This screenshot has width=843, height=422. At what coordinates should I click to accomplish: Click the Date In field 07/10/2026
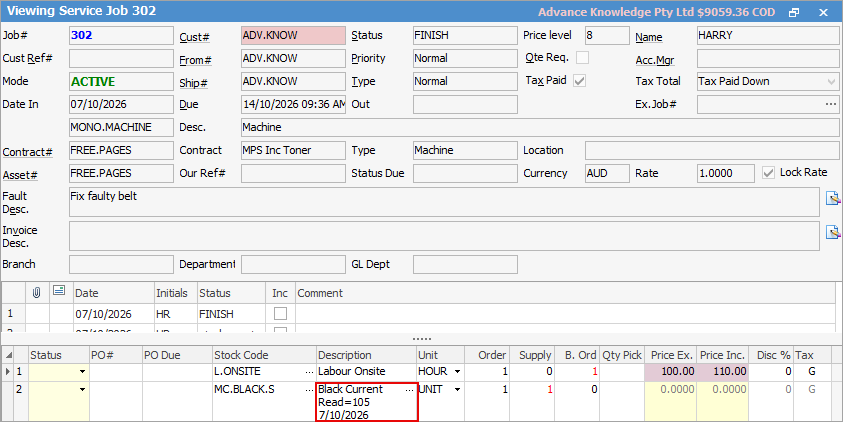(122, 104)
